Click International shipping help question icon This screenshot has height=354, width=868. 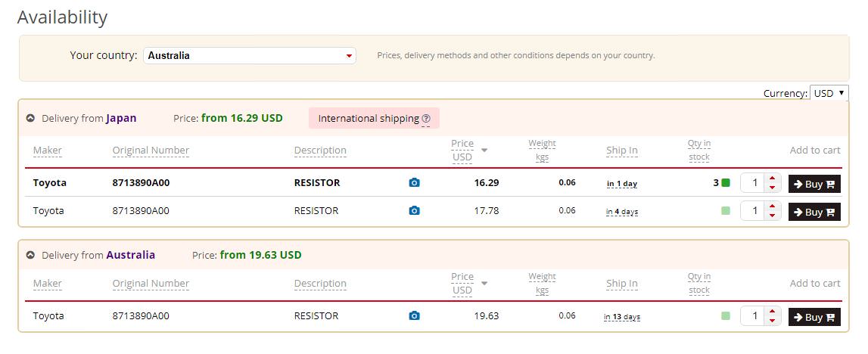click(x=426, y=119)
